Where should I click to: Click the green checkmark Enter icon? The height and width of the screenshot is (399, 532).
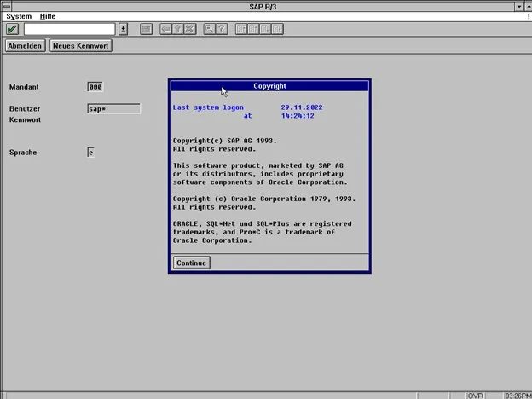tap(12, 29)
